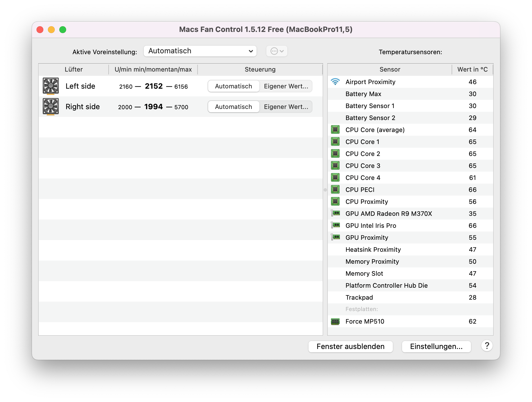Select the Trackpad sensor row
The image size is (532, 402).
pyautogui.click(x=410, y=297)
